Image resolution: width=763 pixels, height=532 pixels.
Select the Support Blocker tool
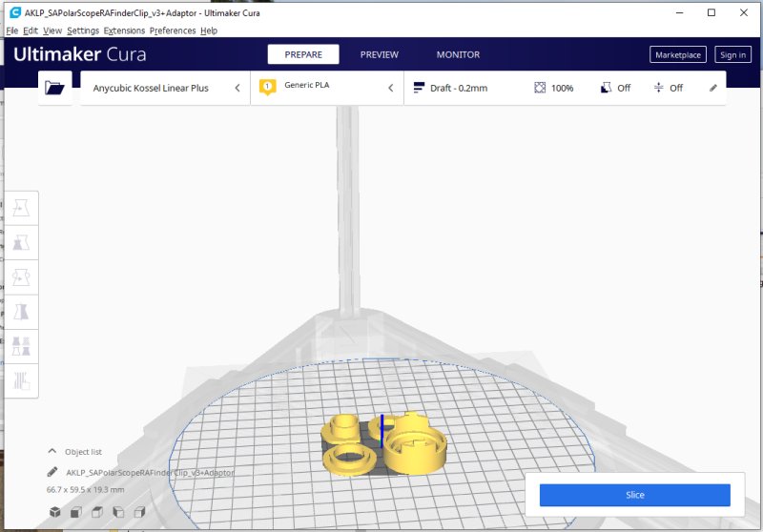(21, 380)
